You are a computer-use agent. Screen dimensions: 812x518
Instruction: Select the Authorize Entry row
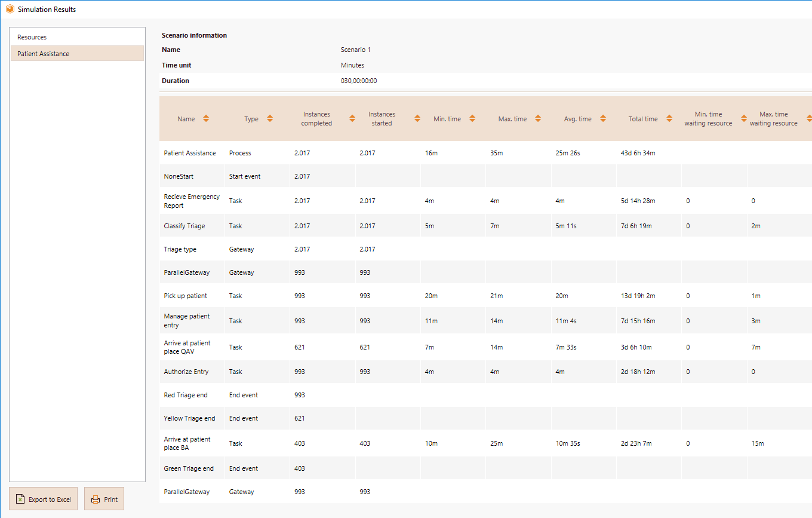click(485, 372)
